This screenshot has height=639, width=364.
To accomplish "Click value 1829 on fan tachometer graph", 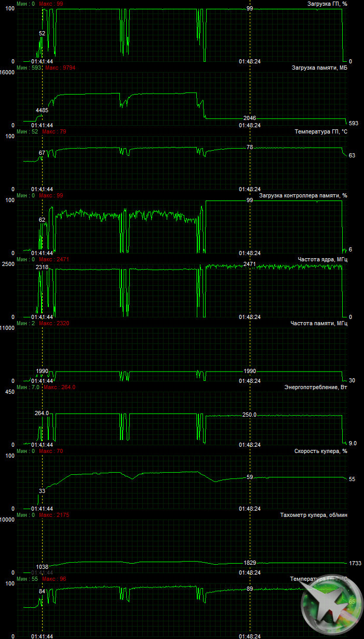I will (250, 563).
